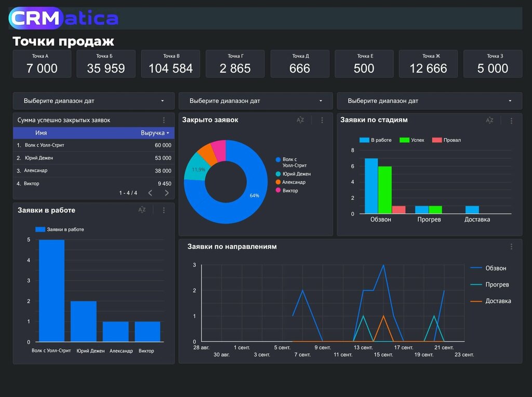This screenshot has width=532, height=397.
Task: Click AZ sort icon in Заявки по стадиям
Action: point(489,120)
